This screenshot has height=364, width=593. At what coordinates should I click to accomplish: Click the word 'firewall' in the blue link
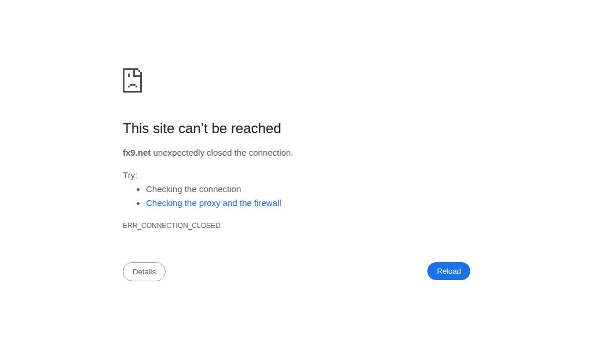(x=268, y=203)
